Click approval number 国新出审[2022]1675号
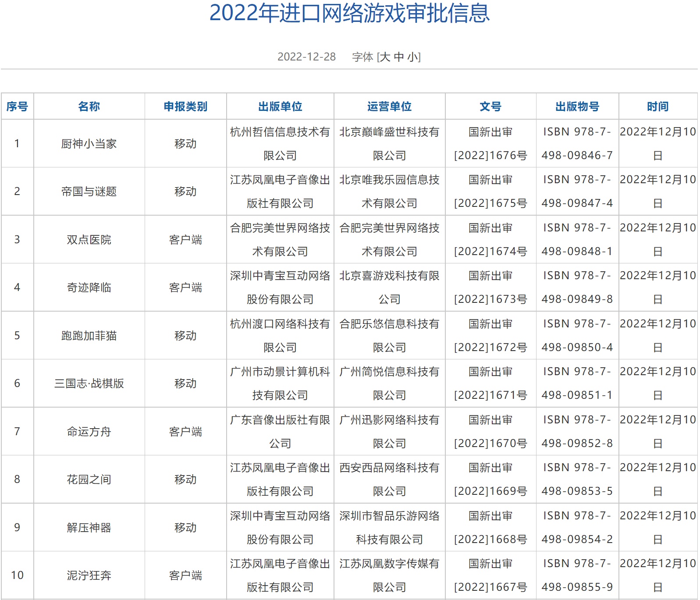The image size is (700, 600). [x=490, y=192]
